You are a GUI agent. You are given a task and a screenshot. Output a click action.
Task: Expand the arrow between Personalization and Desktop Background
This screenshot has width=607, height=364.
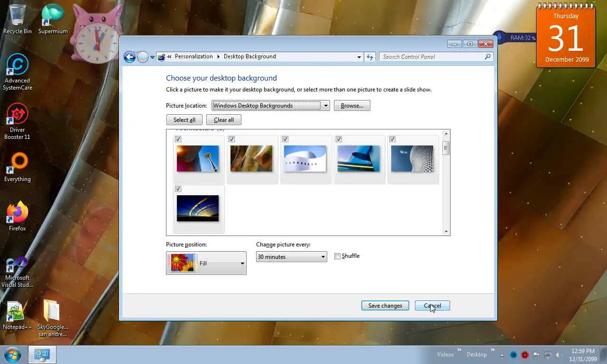pos(219,56)
